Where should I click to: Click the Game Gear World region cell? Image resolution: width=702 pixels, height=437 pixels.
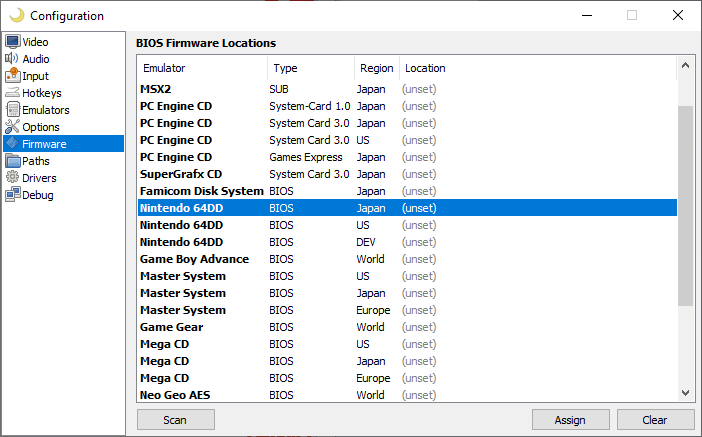click(370, 327)
